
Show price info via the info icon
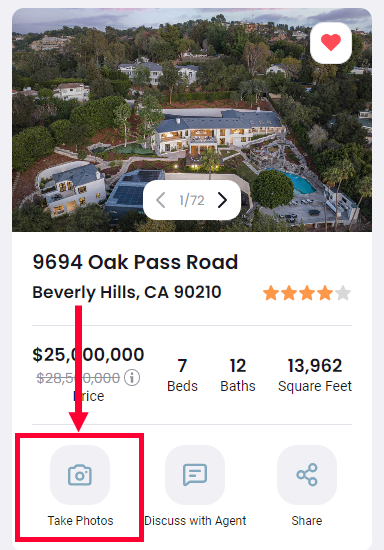click(132, 378)
